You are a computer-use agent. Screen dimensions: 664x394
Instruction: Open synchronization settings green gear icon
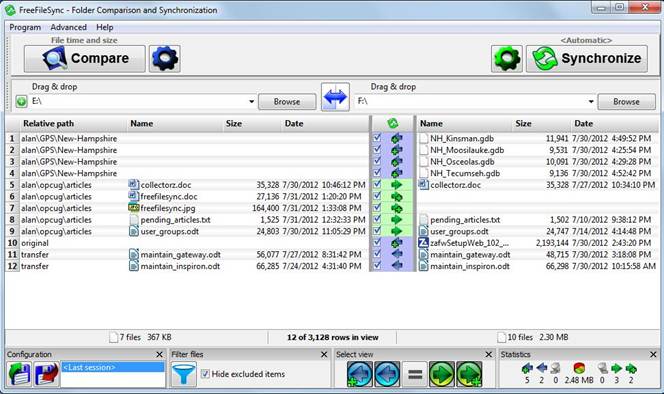[507, 58]
